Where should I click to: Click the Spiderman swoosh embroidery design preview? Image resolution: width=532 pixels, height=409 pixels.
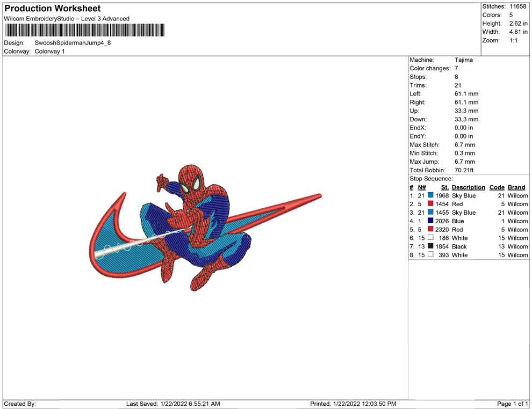pos(205,229)
